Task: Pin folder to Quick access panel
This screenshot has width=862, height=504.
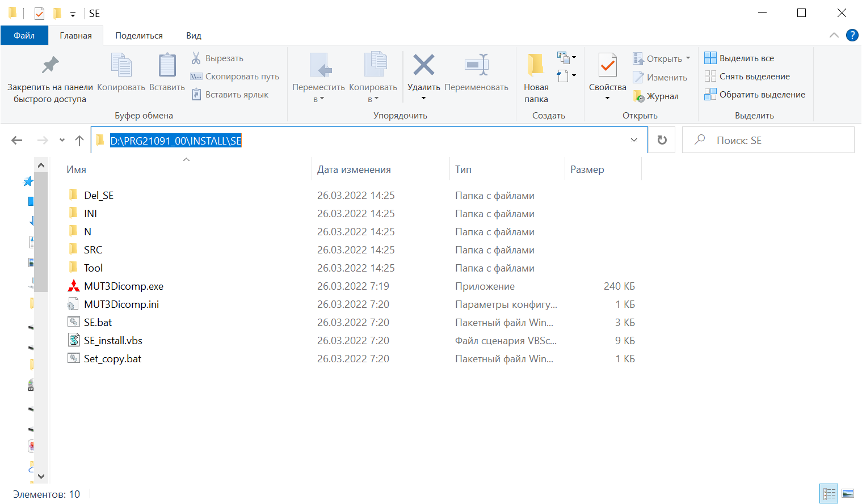Action: pyautogui.click(x=50, y=79)
